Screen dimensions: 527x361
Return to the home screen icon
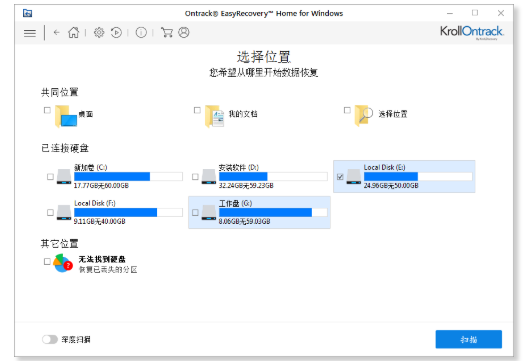pos(73,32)
